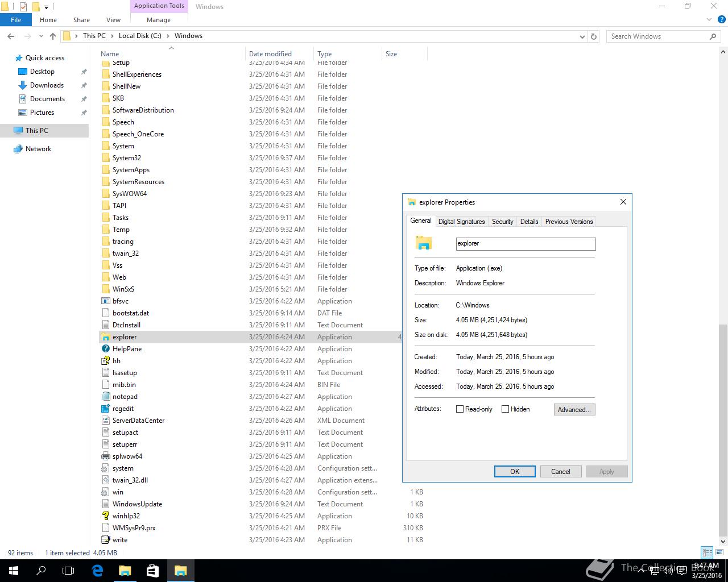Open ribbon Help question mark
This screenshot has width=728, height=582.
(721, 19)
